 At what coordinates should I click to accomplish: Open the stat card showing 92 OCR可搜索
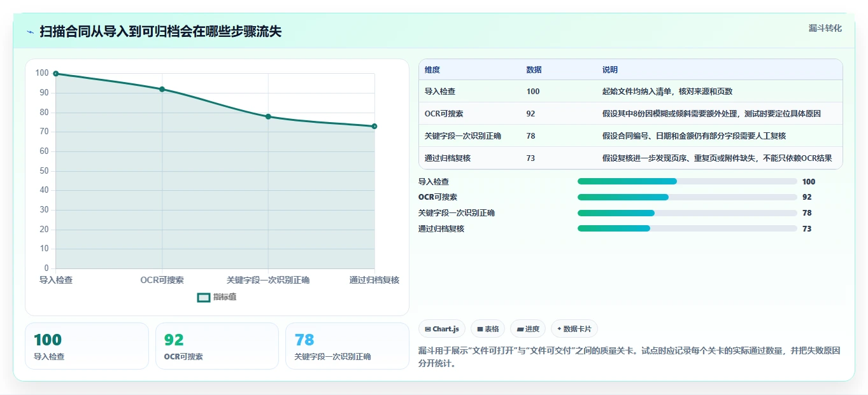(217, 346)
